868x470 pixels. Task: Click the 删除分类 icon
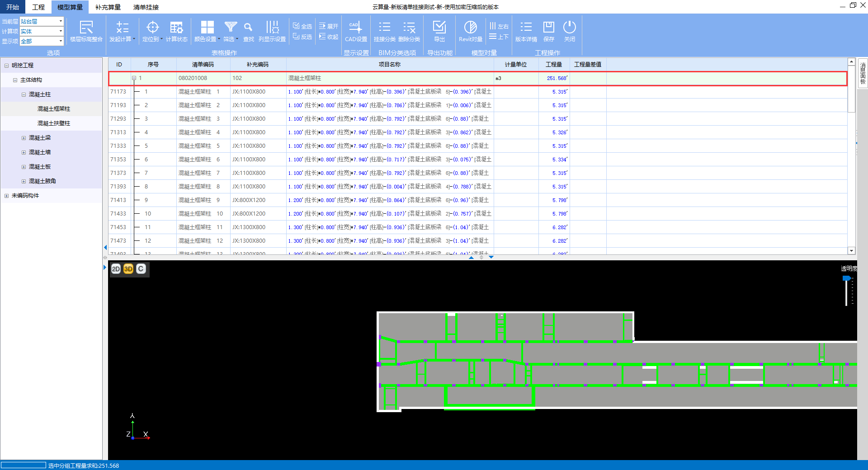[409, 31]
